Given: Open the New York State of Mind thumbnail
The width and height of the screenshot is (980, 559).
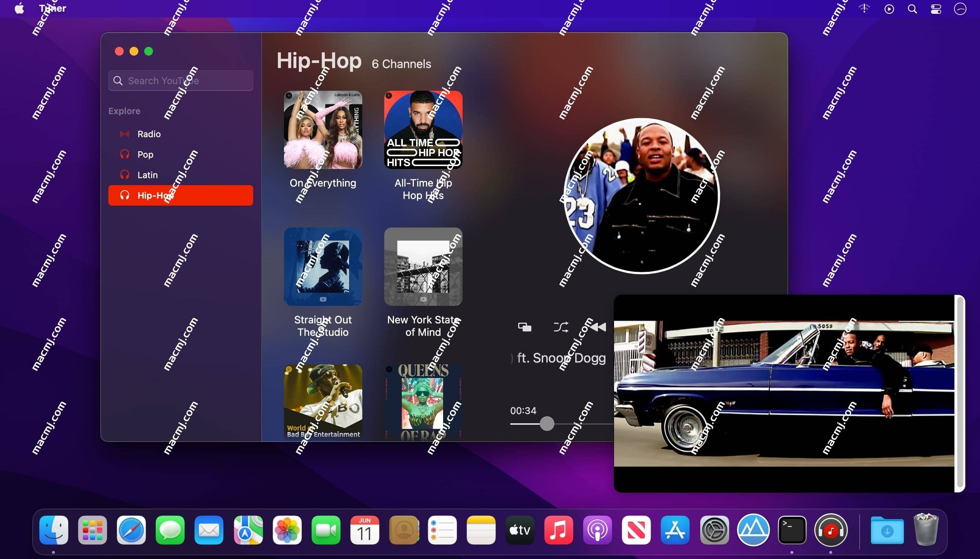Looking at the screenshot, I should (x=423, y=266).
